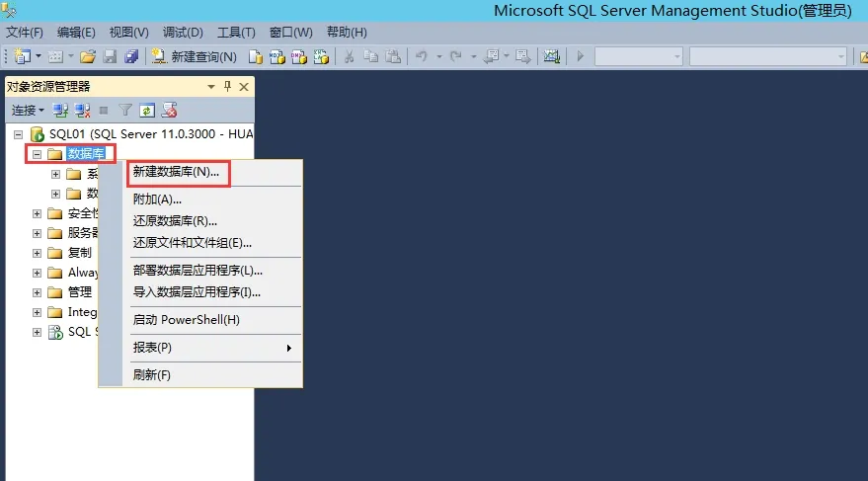Select the 管理 folder tree item
The image size is (868, 481).
click(80, 291)
